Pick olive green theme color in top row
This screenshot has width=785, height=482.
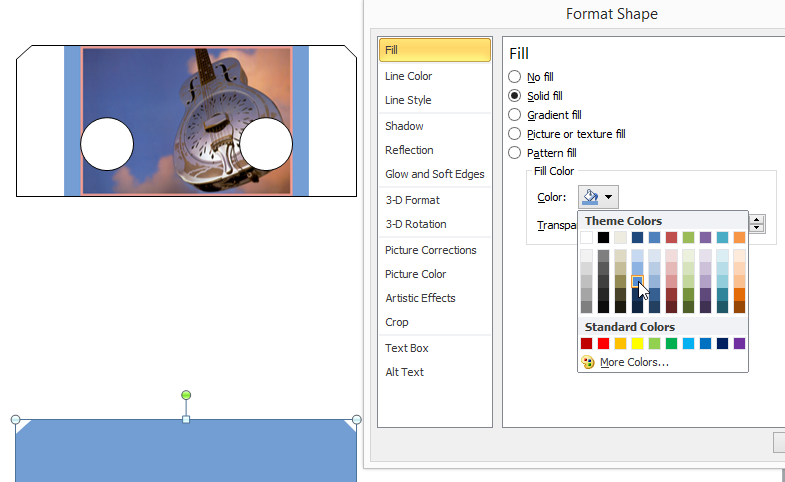688,237
